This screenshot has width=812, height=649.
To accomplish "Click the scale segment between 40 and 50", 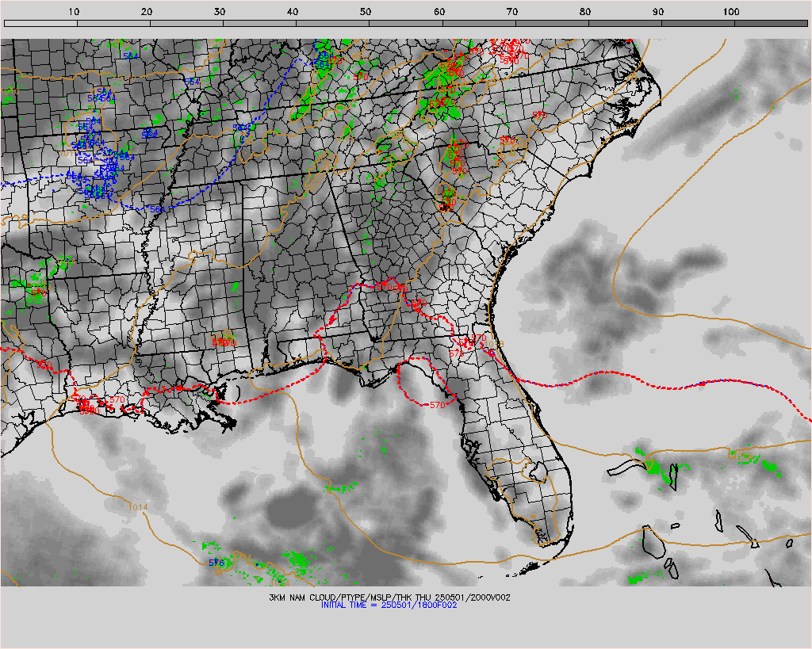I will tap(333, 23).
